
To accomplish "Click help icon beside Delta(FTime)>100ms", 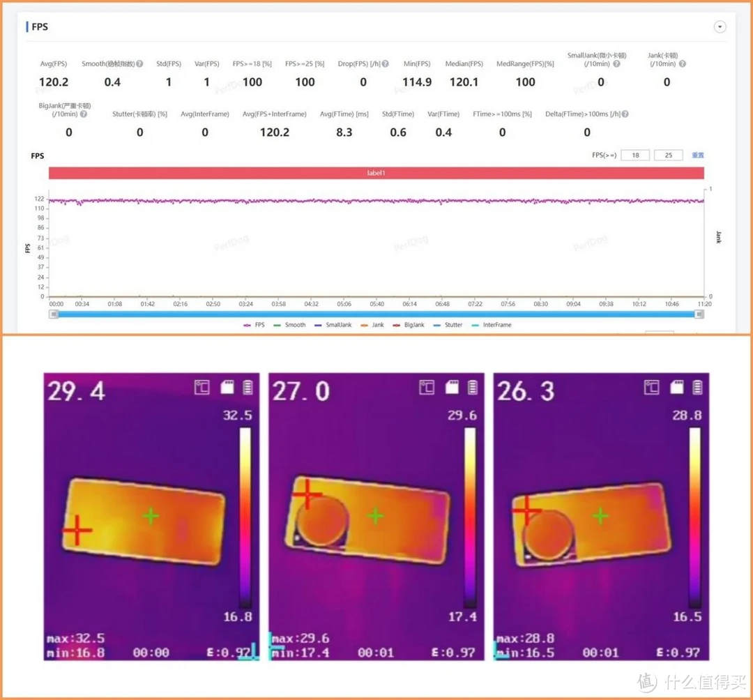I will (x=625, y=114).
